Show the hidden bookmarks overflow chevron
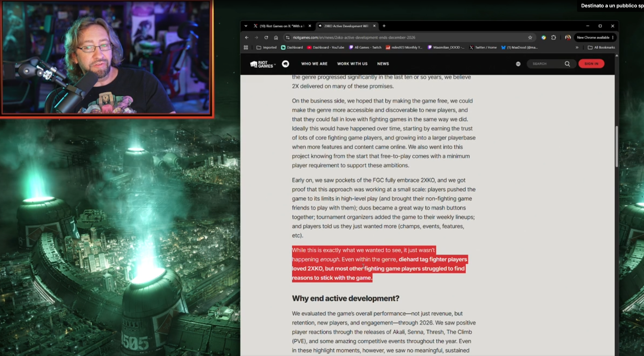 click(577, 47)
